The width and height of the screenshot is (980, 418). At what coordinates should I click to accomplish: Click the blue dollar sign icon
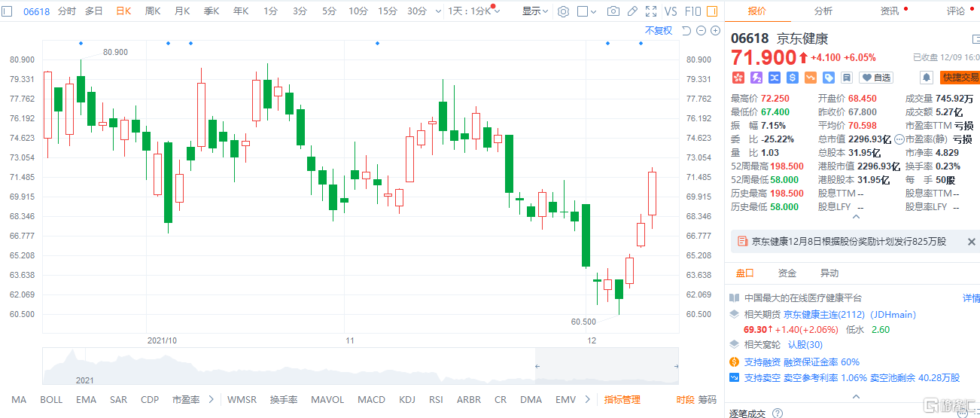[792, 78]
